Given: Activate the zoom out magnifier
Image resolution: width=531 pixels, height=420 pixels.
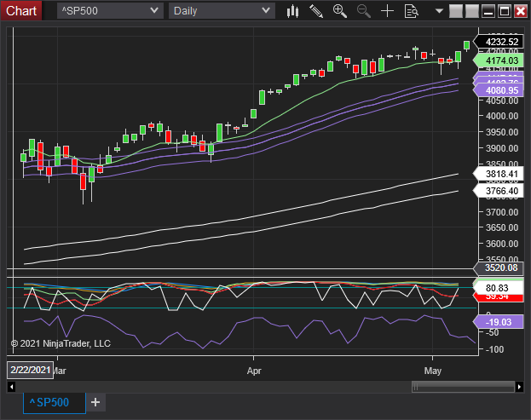Looking at the screenshot, I should click(363, 11).
